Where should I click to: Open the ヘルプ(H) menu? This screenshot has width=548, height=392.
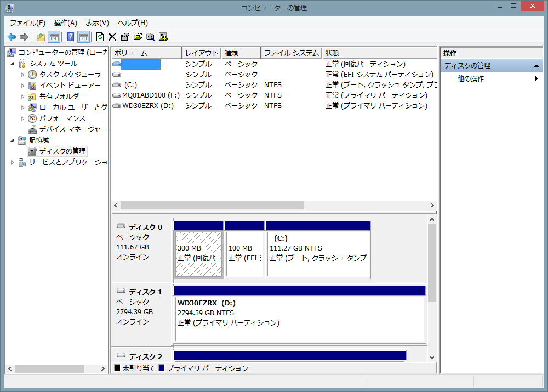coord(133,23)
